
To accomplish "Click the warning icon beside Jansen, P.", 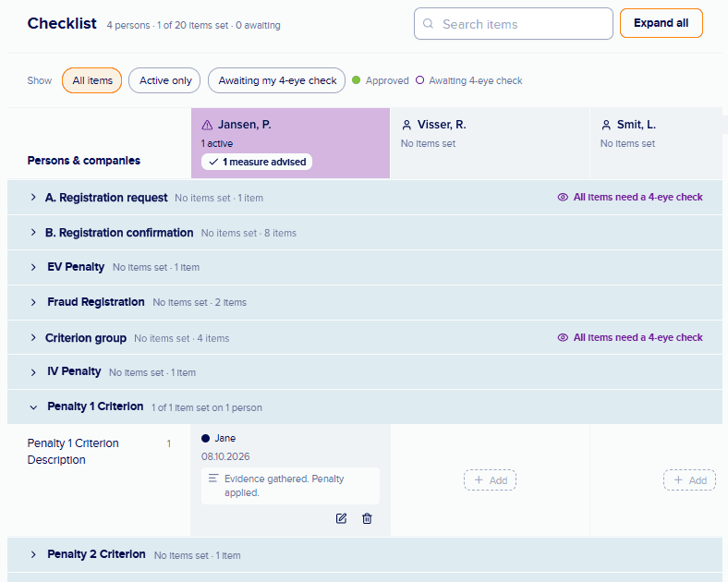I will (x=207, y=125).
